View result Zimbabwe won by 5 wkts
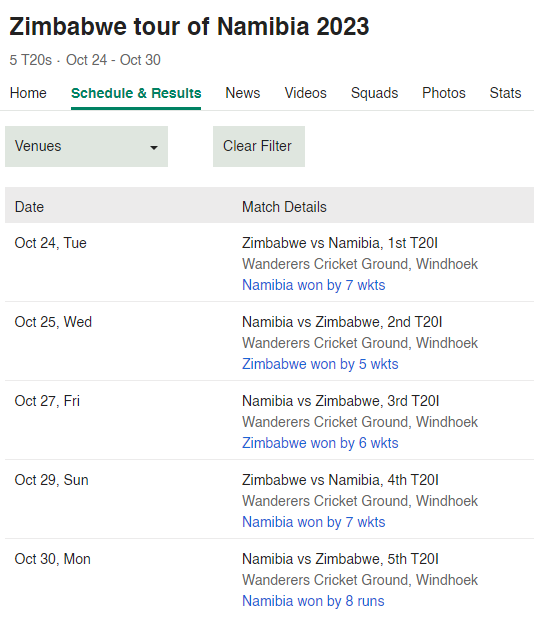 pos(320,364)
